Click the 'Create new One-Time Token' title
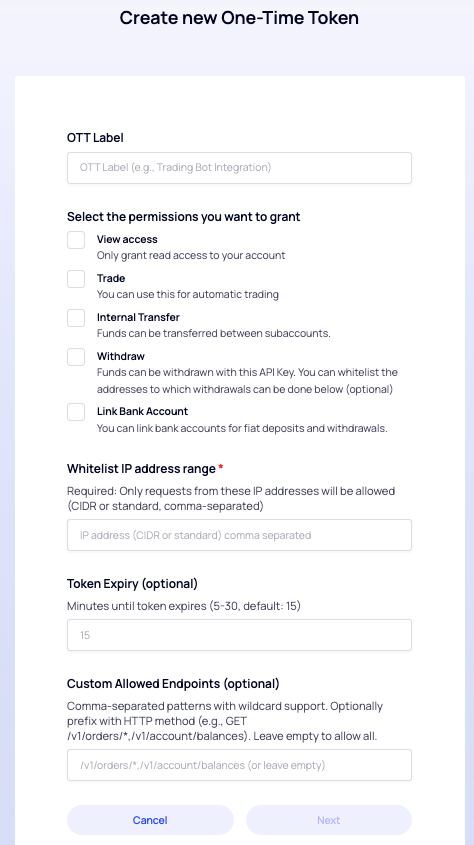Image resolution: width=474 pixels, height=845 pixels. click(x=239, y=18)
